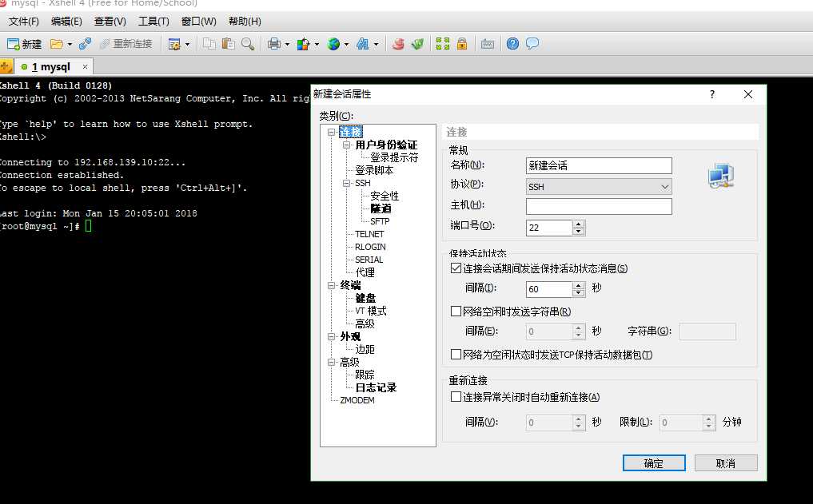
Task: Select 安全性 in the category tree
Action: pyautogui.click(x=385, y=196)
